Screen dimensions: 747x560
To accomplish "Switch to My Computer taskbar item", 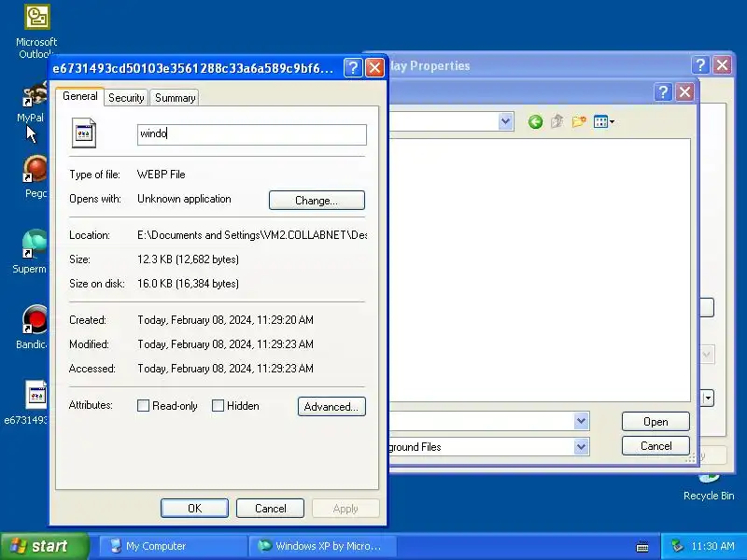I will pos(172,546).
